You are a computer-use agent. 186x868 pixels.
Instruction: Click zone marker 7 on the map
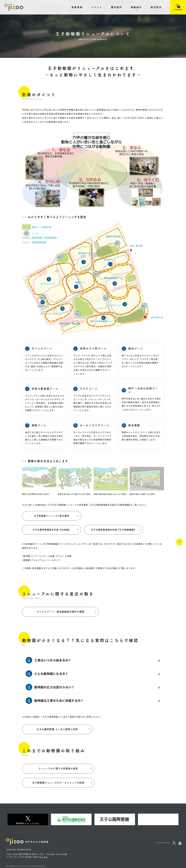coord(76,287)
